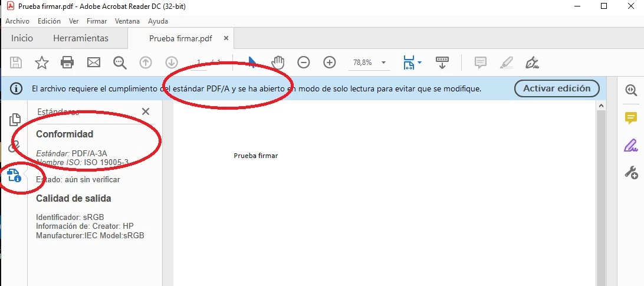Screen dimensions: 644x286
Task: Click the page number input field
Action: [200, 63]
